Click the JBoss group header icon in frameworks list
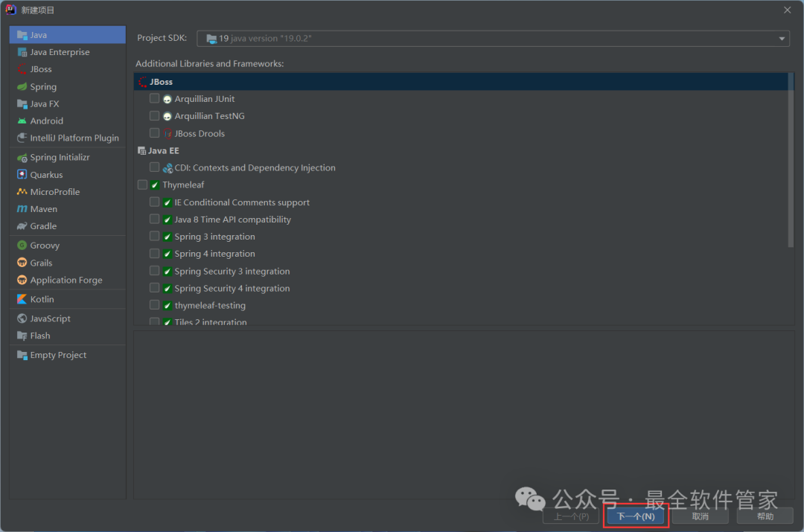The width and height of the screenshot is (804, 532). point(142,82)
